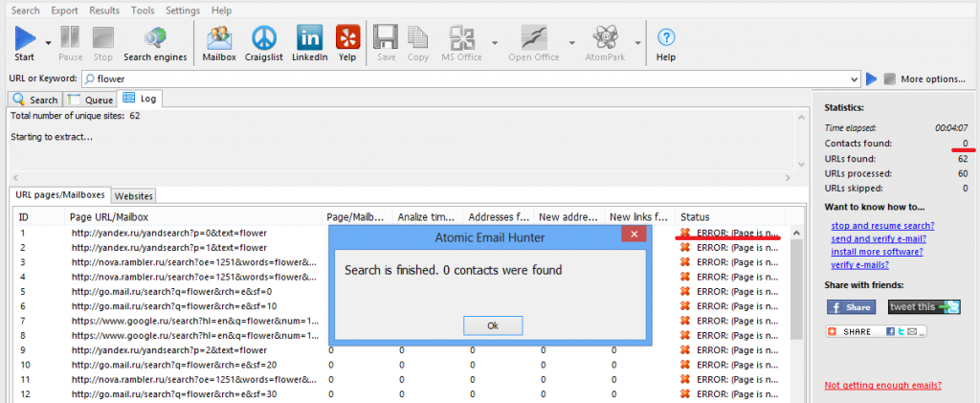The width and height of the screenshot is (980, 403).
Task: Expand the URL or Keyword history dropdown
Action: pyautogui.click(x=855, y=79)
